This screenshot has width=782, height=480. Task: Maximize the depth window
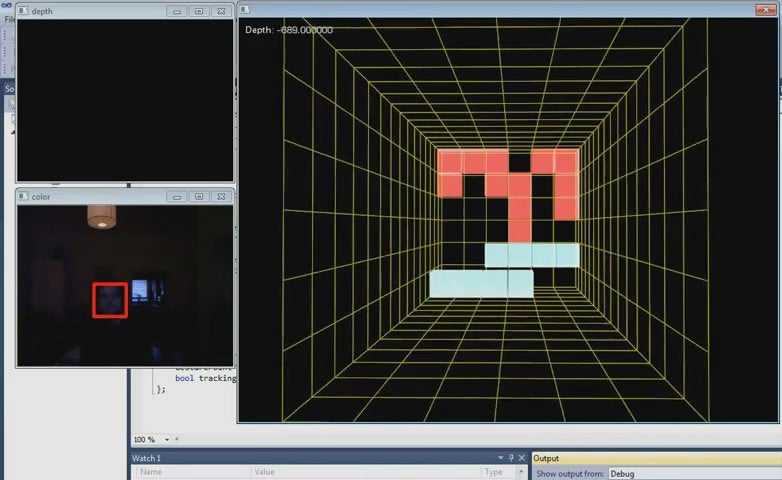(199, 11)
